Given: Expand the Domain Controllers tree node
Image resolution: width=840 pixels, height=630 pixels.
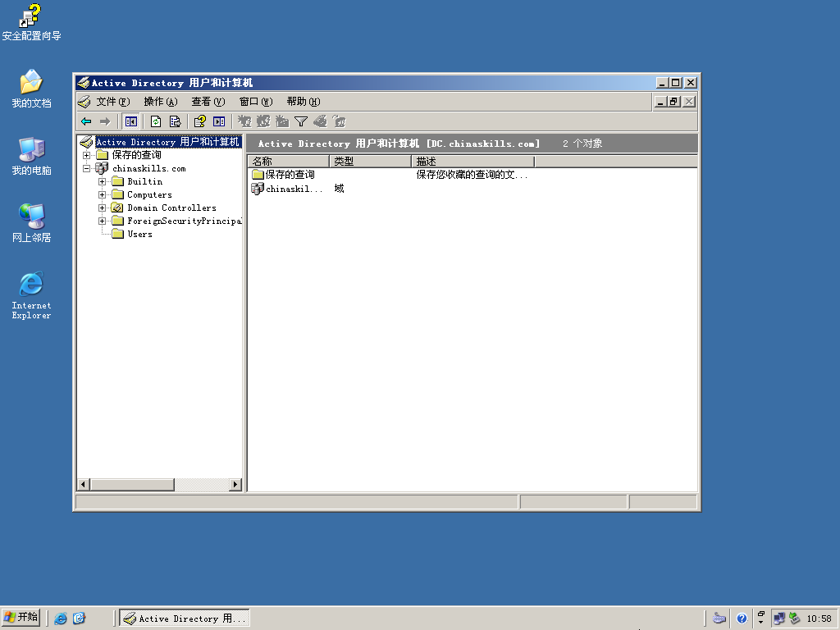Looking at the screenshot, I should click(x=102, y=208).
